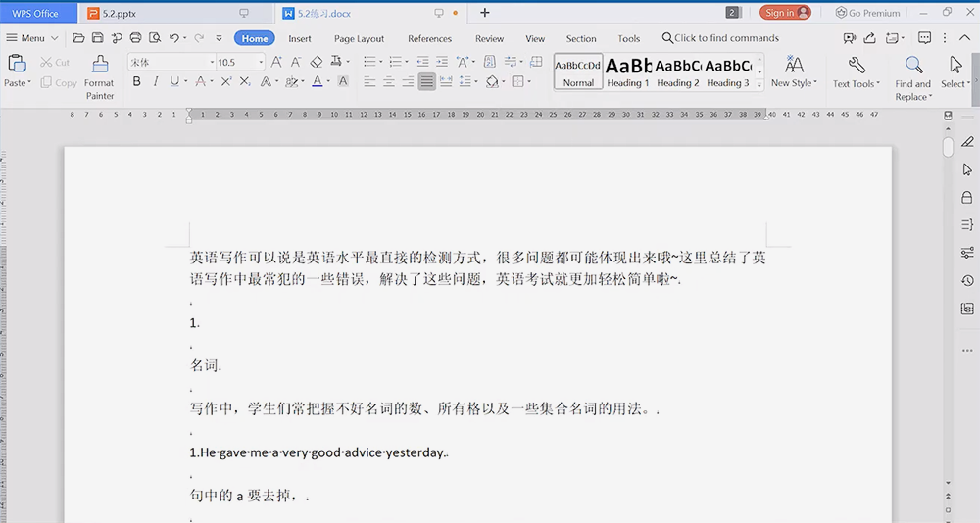This screenshot has height=523, width=980.
Task: Increase paragraph indent
Action: 442,62
